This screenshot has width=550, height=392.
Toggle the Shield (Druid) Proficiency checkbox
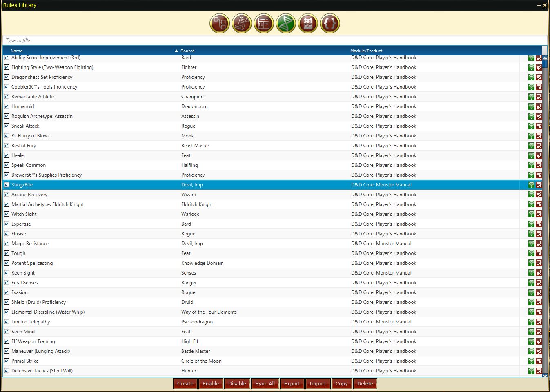[x=7, y=302]
